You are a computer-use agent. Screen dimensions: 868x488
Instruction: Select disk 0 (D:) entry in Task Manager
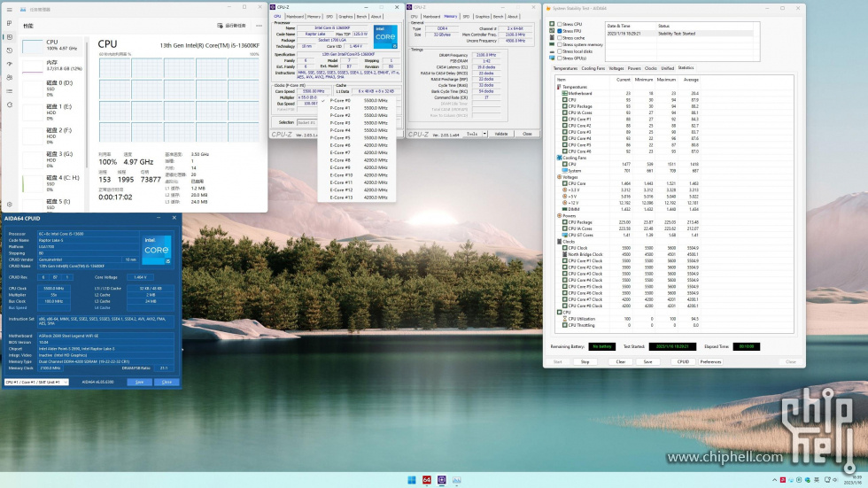pyautogui.click(x=52, y=89)
